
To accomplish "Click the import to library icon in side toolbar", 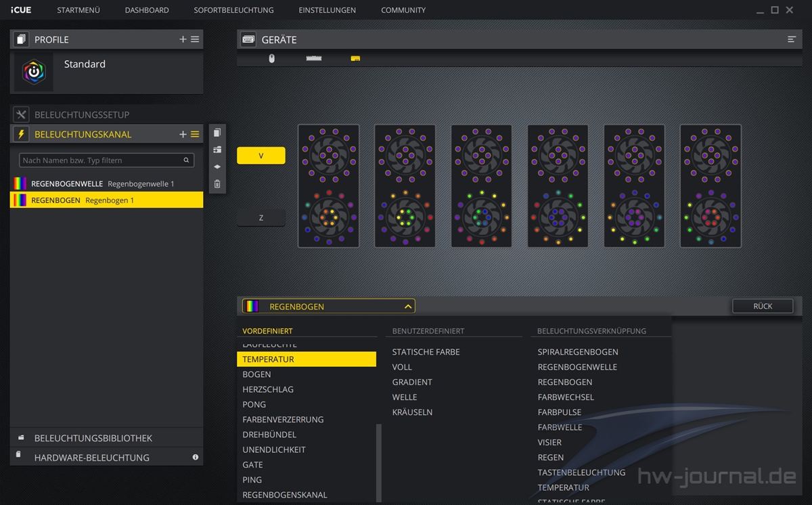I will coord(217,150).
